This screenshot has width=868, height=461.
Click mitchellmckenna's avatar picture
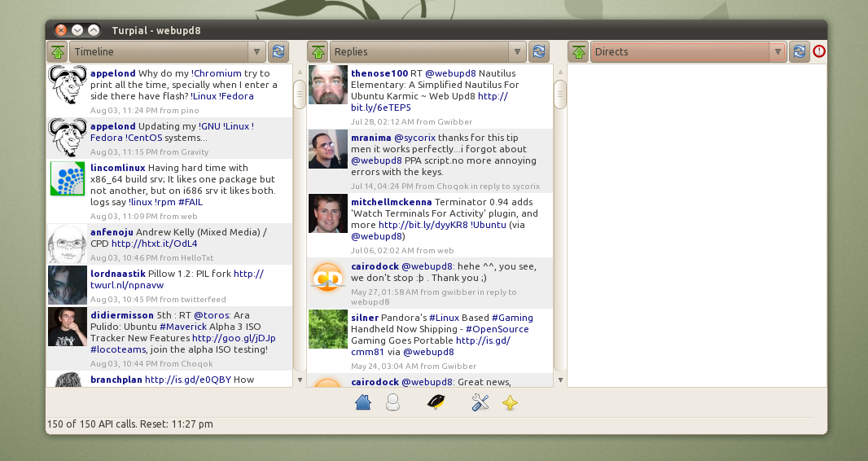pos(327,213)
